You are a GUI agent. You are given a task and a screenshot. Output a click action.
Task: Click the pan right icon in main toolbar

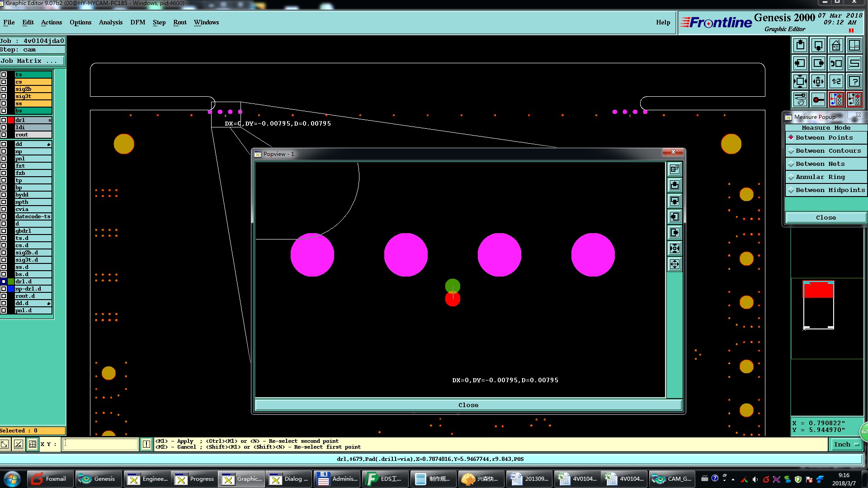(x=818, y=63)
